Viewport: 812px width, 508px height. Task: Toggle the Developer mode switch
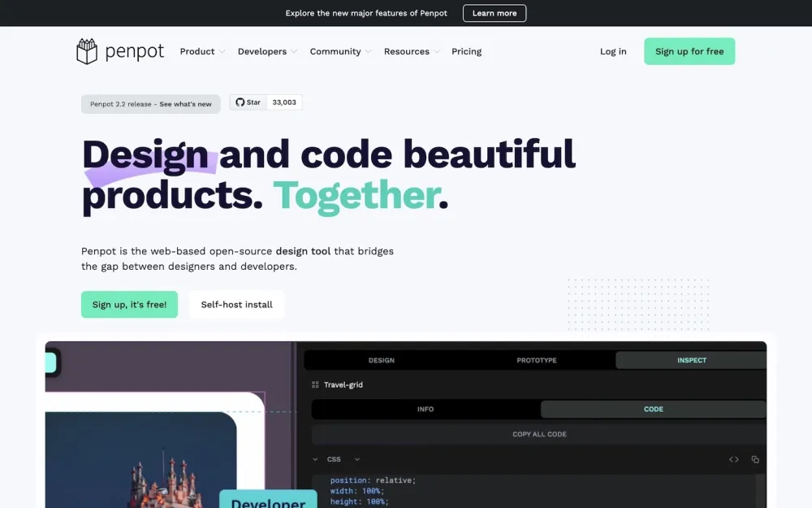268,501
